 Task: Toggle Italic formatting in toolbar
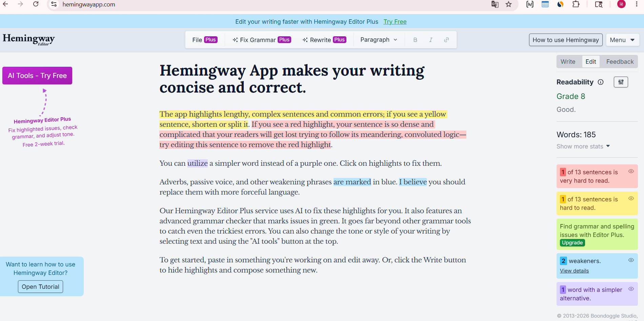tap(431, 40)
